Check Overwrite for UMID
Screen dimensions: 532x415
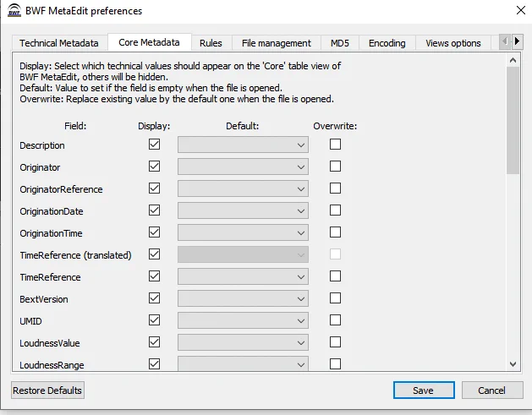click(335, 320)
